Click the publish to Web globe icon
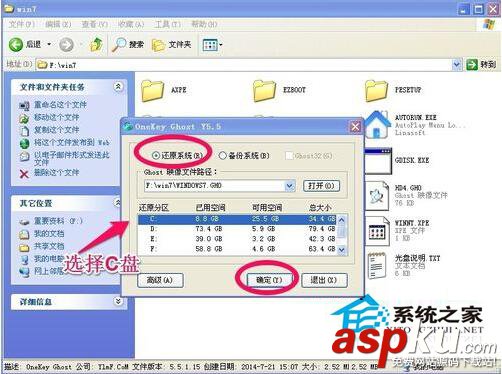The height and width of the screenshot is (374, 502). [x=24, y=144]
